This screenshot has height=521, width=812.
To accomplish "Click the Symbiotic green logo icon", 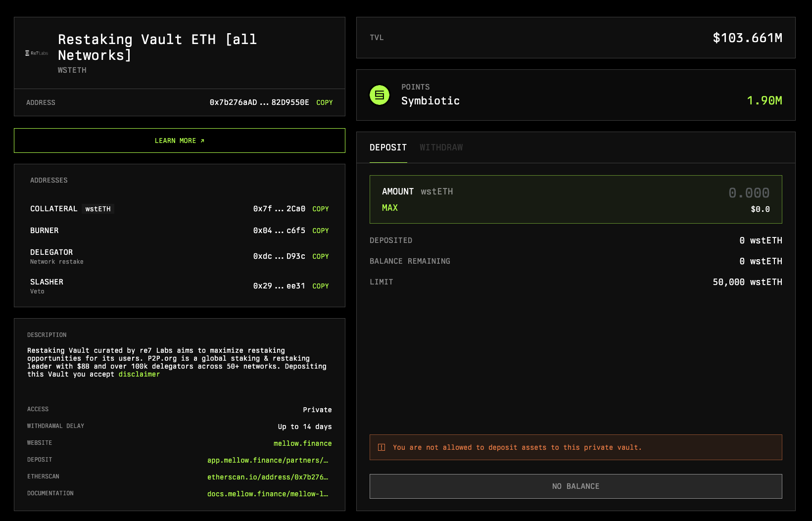I will click(x=380, y=95).
